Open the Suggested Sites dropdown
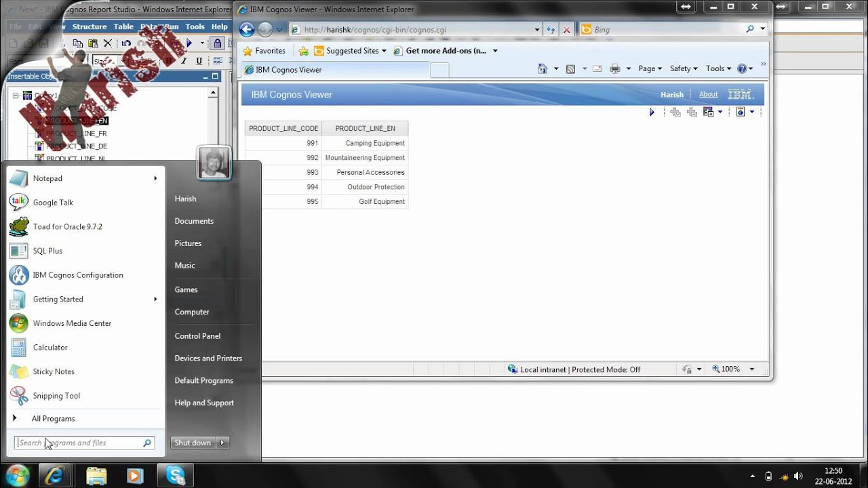The image size is (868, 488). point(384,51)
